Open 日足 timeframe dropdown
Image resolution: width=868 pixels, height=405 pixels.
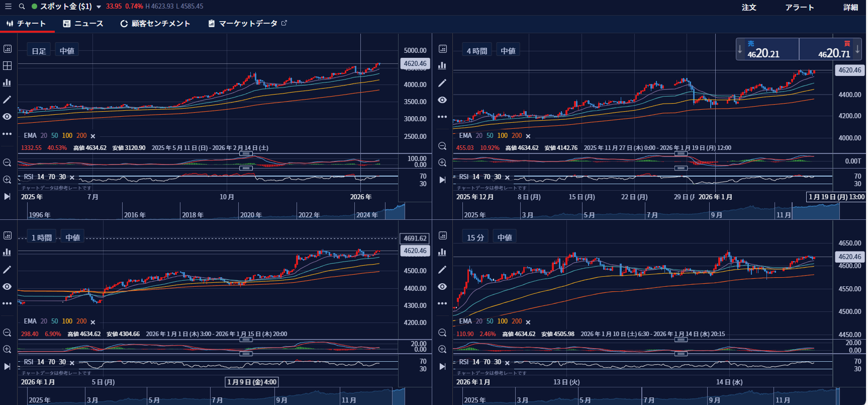point(39,51)
